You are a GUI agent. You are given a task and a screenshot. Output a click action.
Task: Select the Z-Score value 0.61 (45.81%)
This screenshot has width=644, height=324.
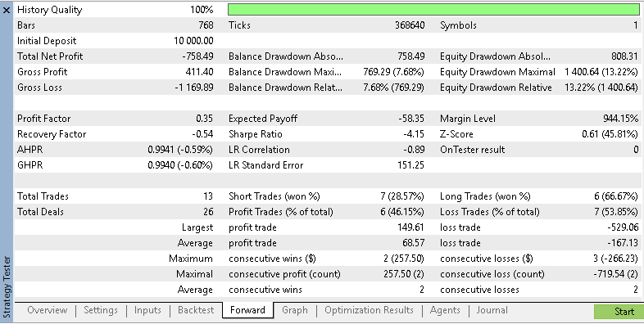610,134
